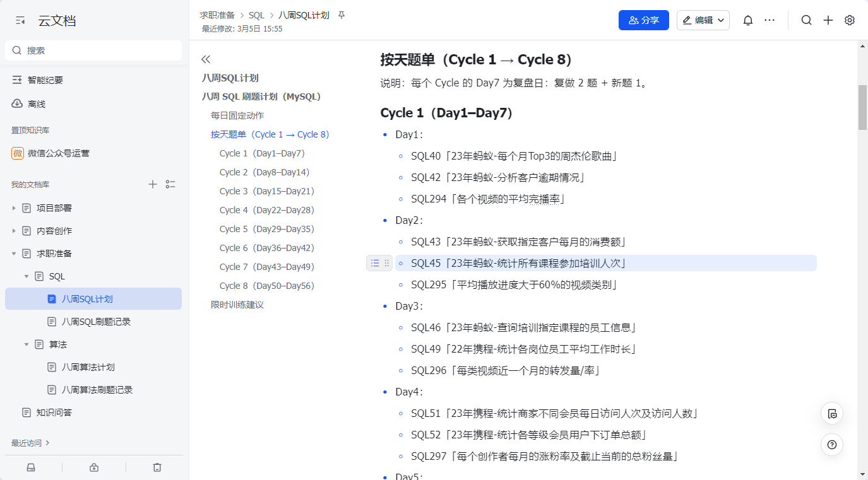This screenshot has width=868, height=480.
Task: Click the plus icon to create new
Action: 828,20
